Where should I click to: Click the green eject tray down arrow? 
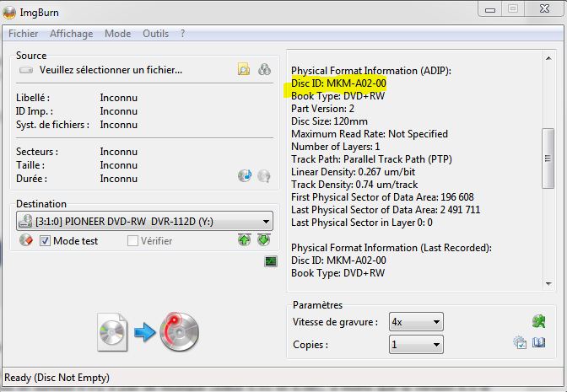264,240
